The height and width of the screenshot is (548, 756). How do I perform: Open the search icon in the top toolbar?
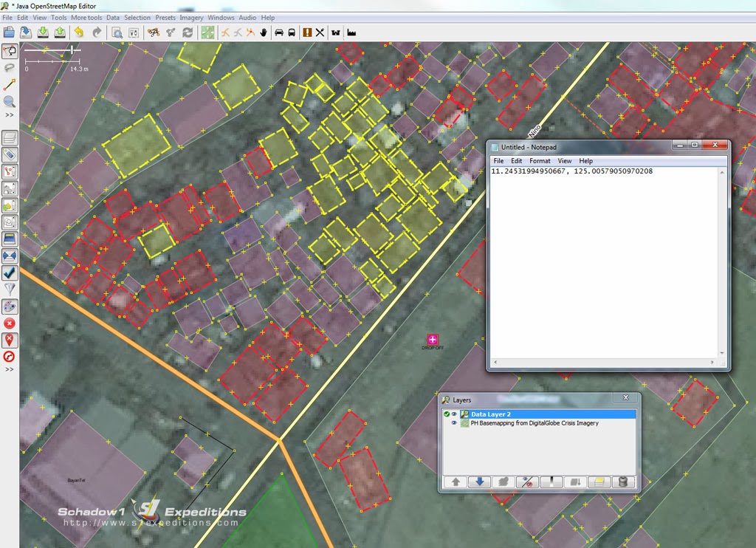pyautogui.click(x=117, y=32)
